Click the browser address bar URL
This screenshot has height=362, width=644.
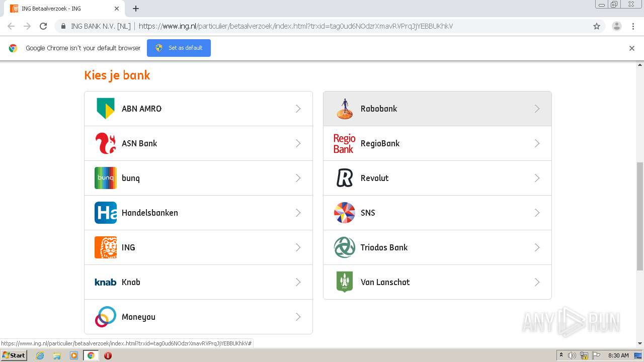pyautogui.click(x=295, y=26)
